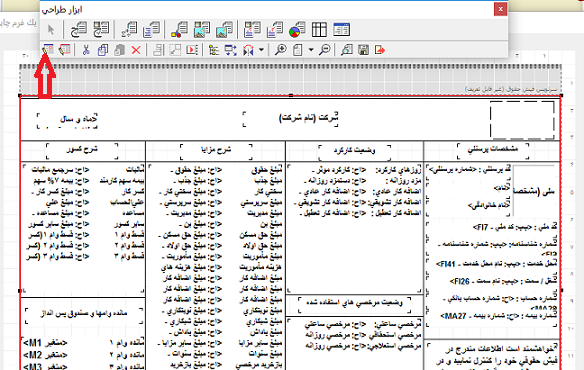Open the tree structure icon

214,50
